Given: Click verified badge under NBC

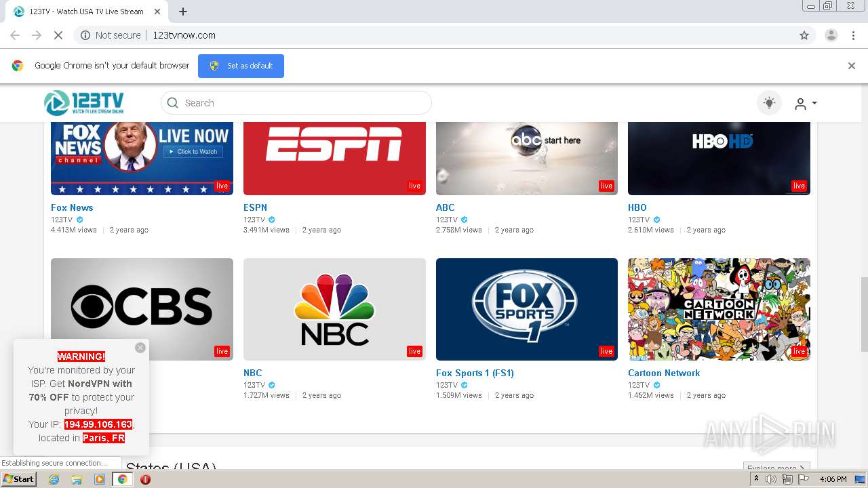Looking at the screenshot, I should tap(272, 385).
